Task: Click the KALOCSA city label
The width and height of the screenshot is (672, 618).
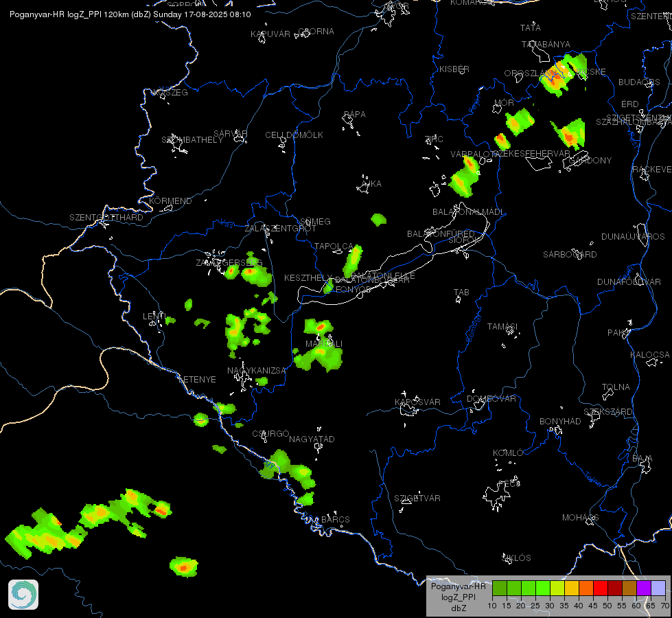Action: pyautogui.click(x=650, y=355)
